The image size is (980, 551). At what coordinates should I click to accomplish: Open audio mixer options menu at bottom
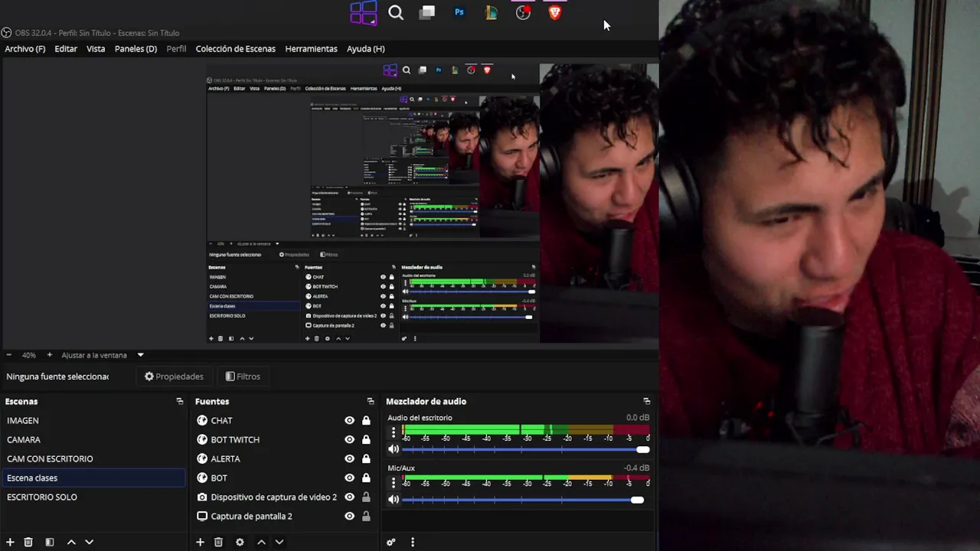pyautogui.click(x=412, y=542)
